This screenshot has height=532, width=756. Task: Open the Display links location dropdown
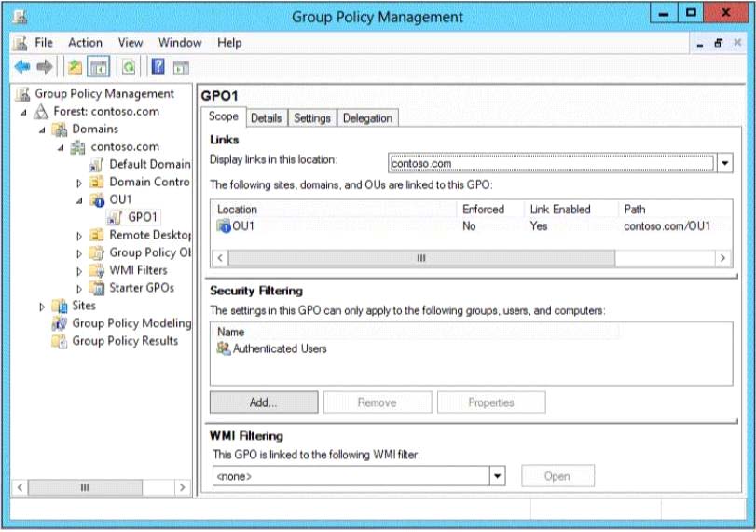(725, 163)
